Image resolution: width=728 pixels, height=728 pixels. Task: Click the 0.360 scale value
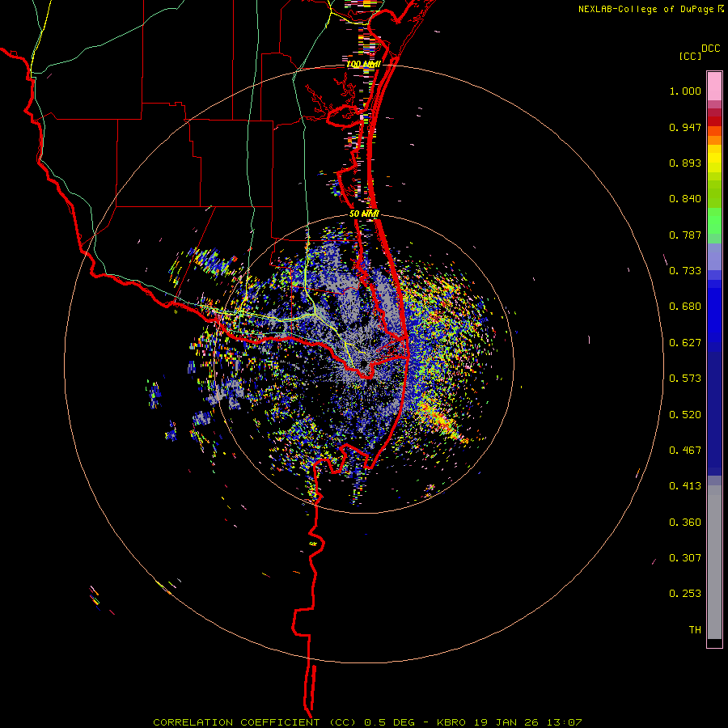685,523
